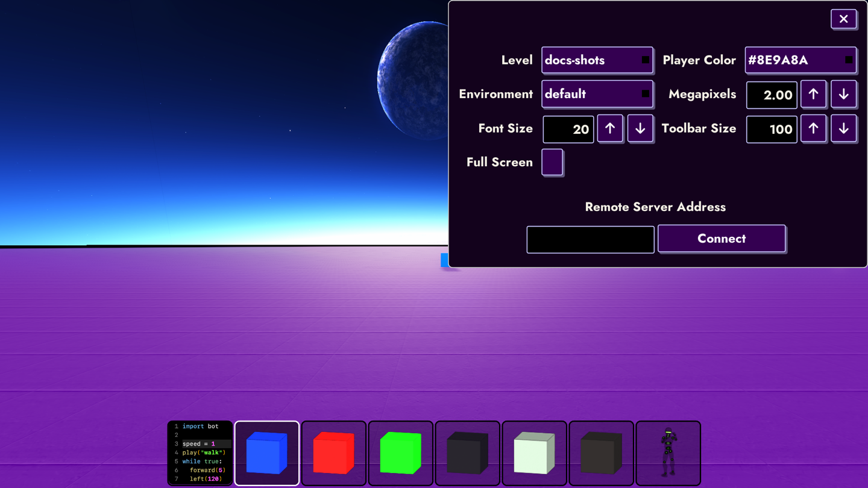This screenshot has width=868, height=488.
Task: Open the Player Color picker #8E9A8A
Action: coord(800,60)
